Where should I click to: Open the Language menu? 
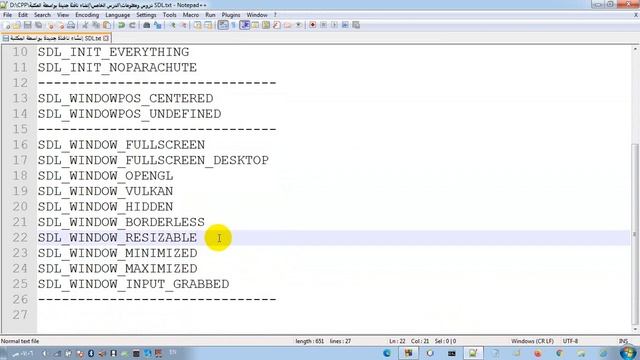[118, 15]
